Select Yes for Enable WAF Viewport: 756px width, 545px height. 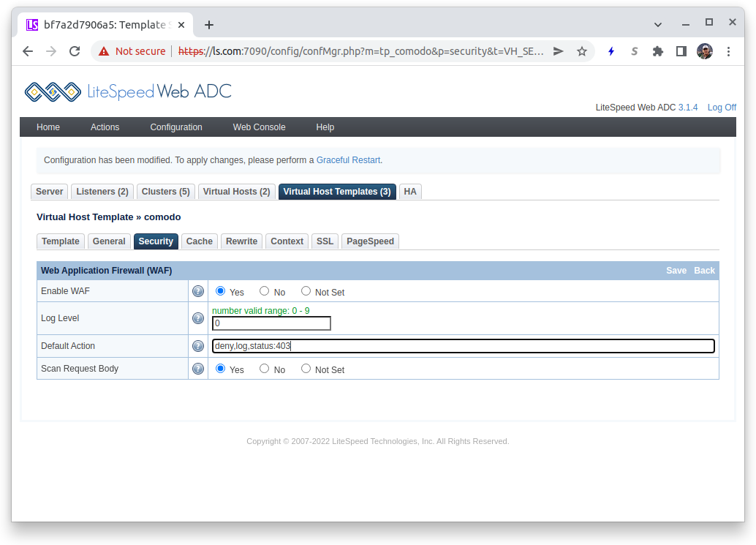coord(220,291)
